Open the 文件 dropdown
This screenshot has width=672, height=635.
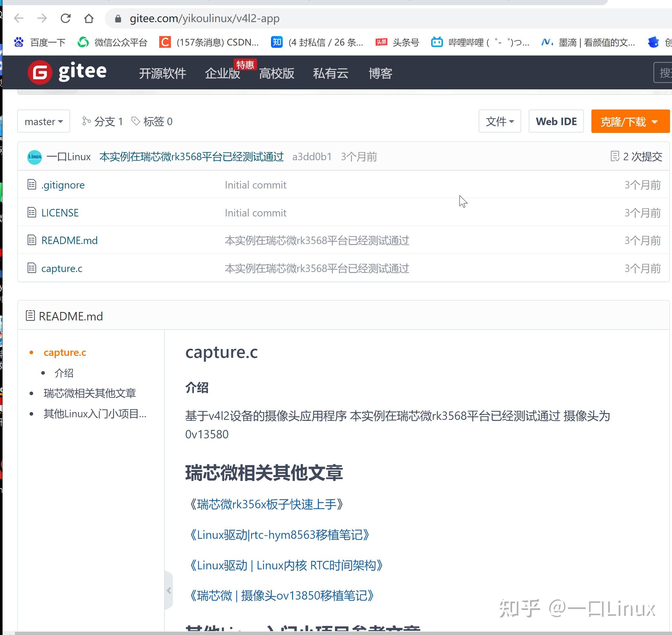point(500,121)
